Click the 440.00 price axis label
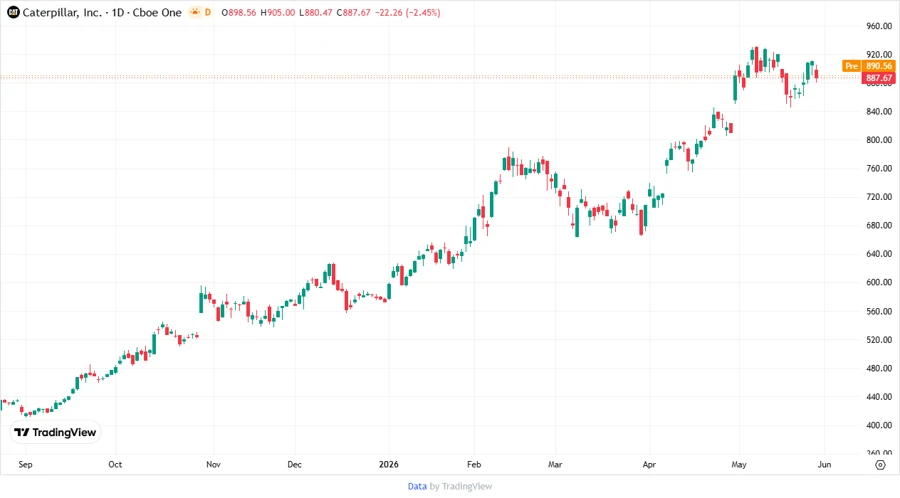Viewport: 900px width, 498px height. point(879,397)
